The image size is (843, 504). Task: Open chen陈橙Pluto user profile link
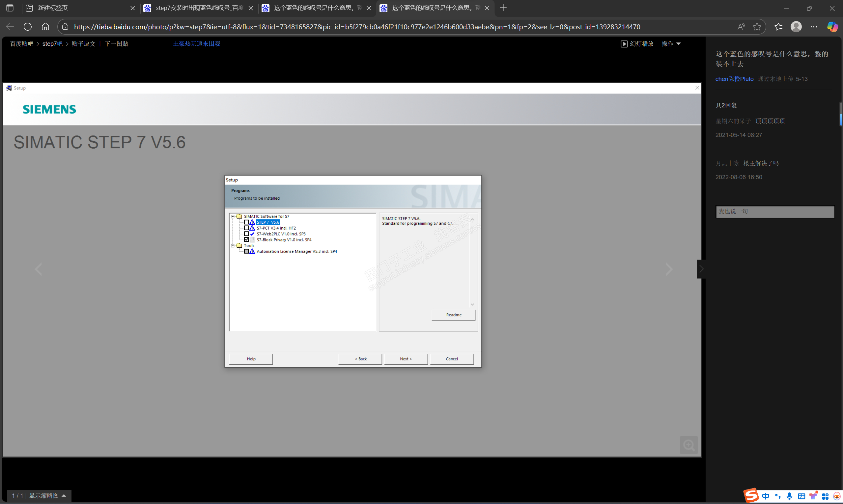(734, 79)
